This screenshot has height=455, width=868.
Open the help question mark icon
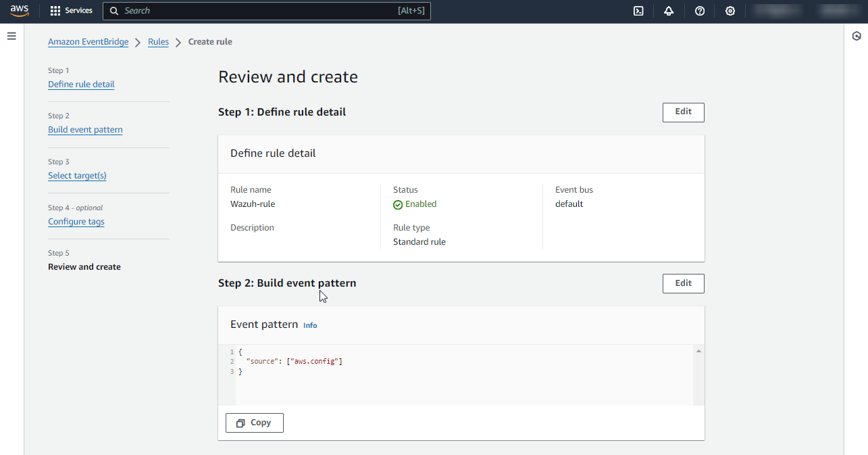700,11
